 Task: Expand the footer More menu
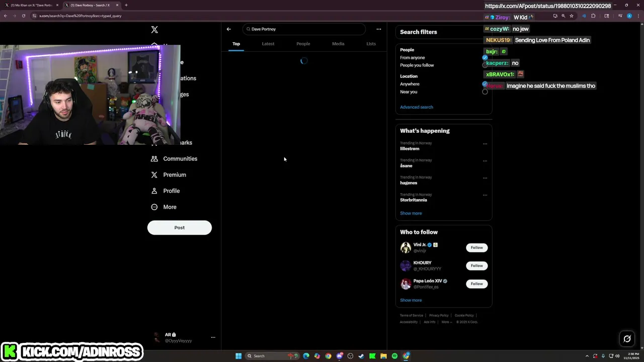[x=446, y=322]
